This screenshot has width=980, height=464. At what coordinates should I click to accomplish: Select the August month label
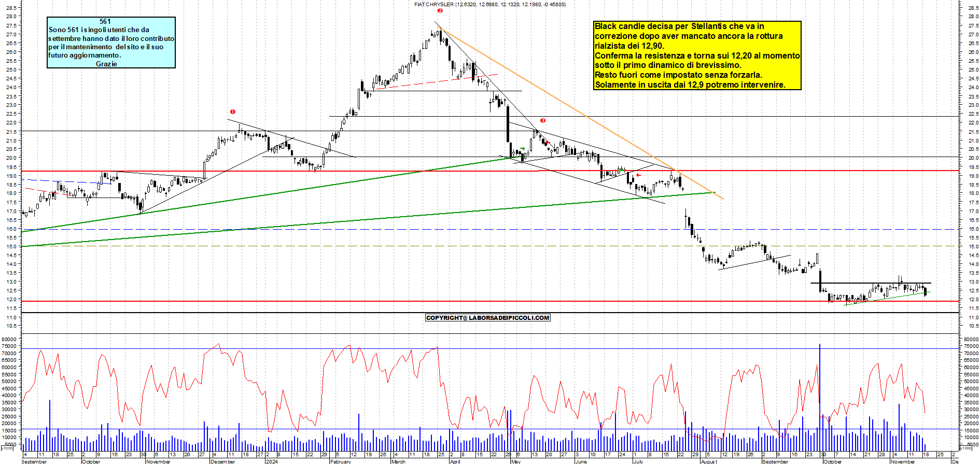pyautogui.click(x=709, y=461)
